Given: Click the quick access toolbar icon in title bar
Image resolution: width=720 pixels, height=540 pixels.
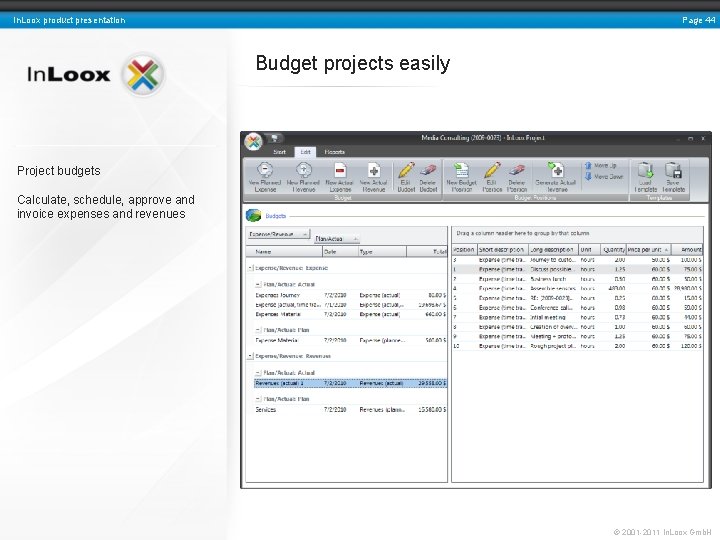Looking at the screenshot, I should 275,138.
